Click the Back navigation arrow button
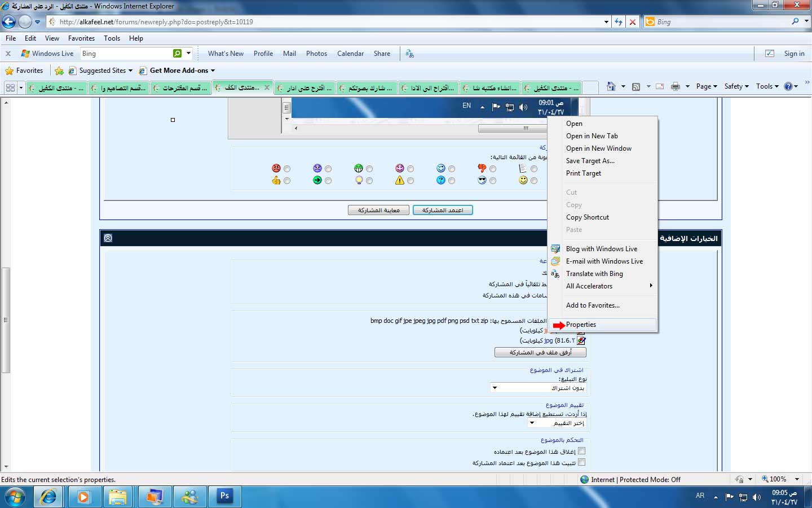 pyautogui.click(x=9, y=21)
